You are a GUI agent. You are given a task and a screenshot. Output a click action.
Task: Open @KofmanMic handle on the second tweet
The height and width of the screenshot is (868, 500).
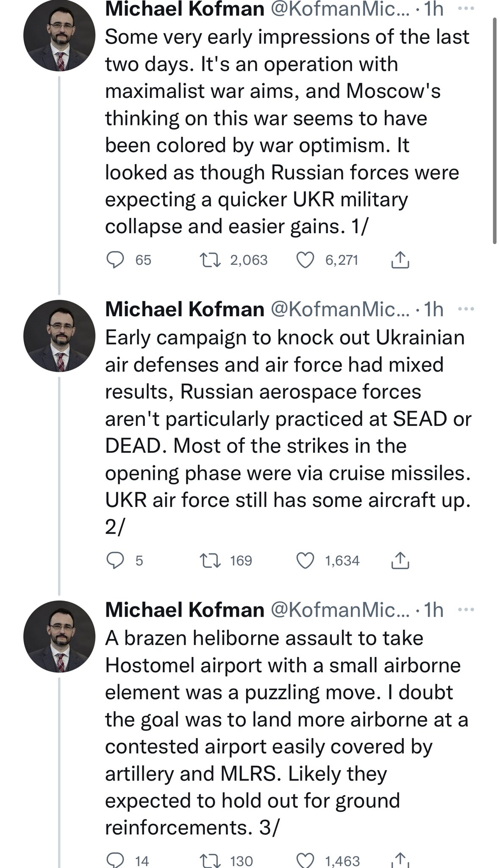click(x=340, y=309)
